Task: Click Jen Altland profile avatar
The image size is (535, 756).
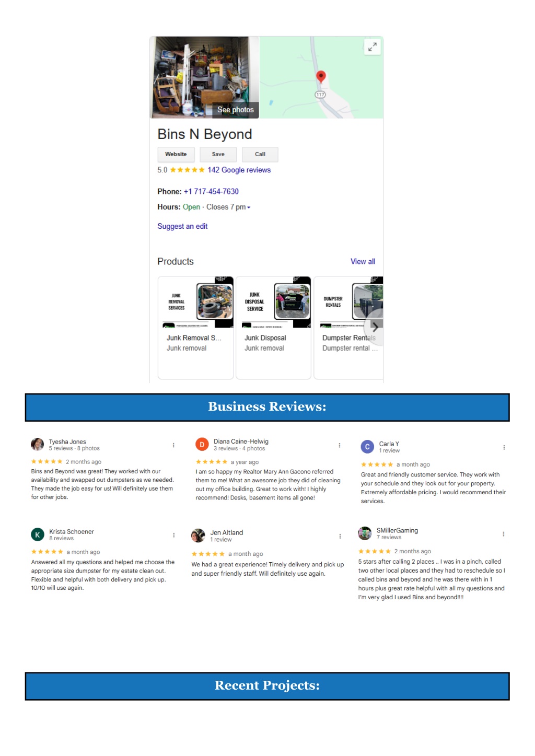Action: click(198, 536)
